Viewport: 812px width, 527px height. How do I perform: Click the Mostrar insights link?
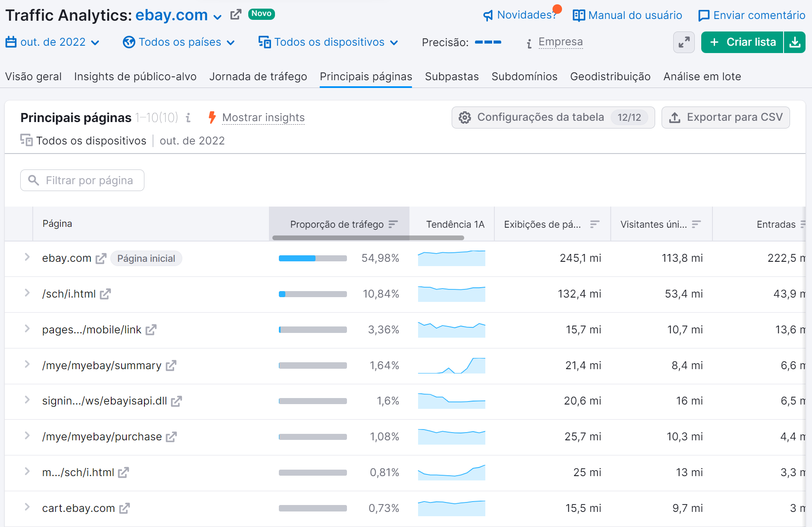[263, 118]
